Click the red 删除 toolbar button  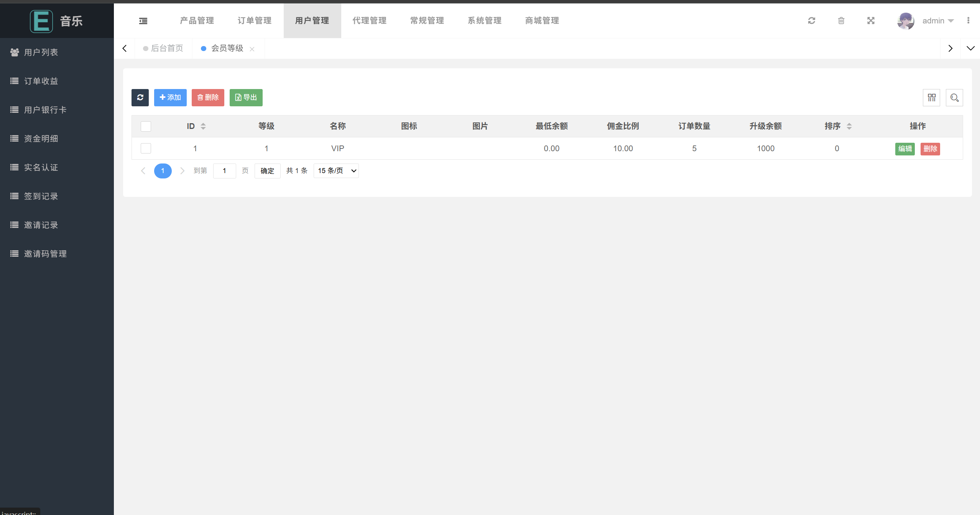pos(208,97)
